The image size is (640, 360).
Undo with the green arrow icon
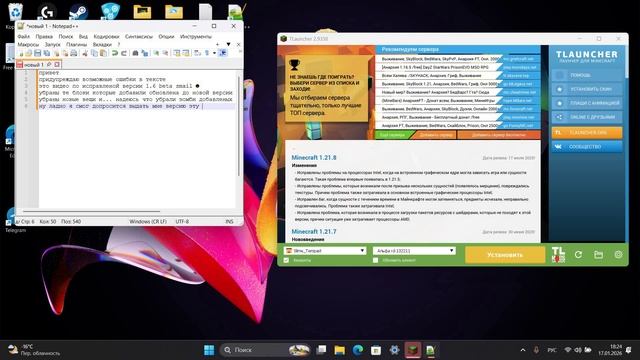click(x=115, y=53)
